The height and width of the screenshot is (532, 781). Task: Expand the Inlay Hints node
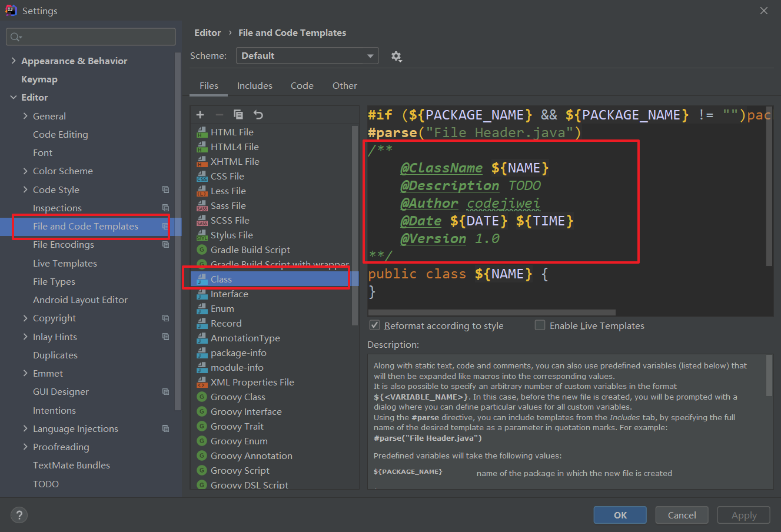click(x=25, y=337)
